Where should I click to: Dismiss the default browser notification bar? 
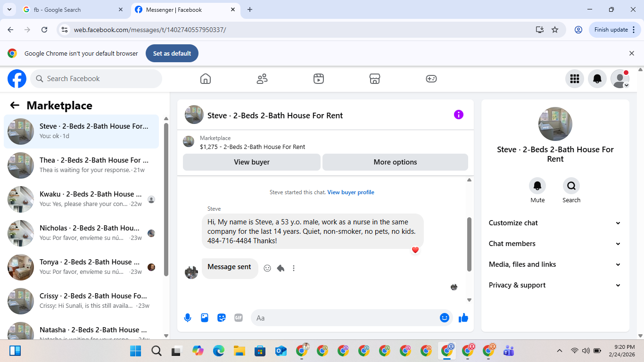point(632,53)
